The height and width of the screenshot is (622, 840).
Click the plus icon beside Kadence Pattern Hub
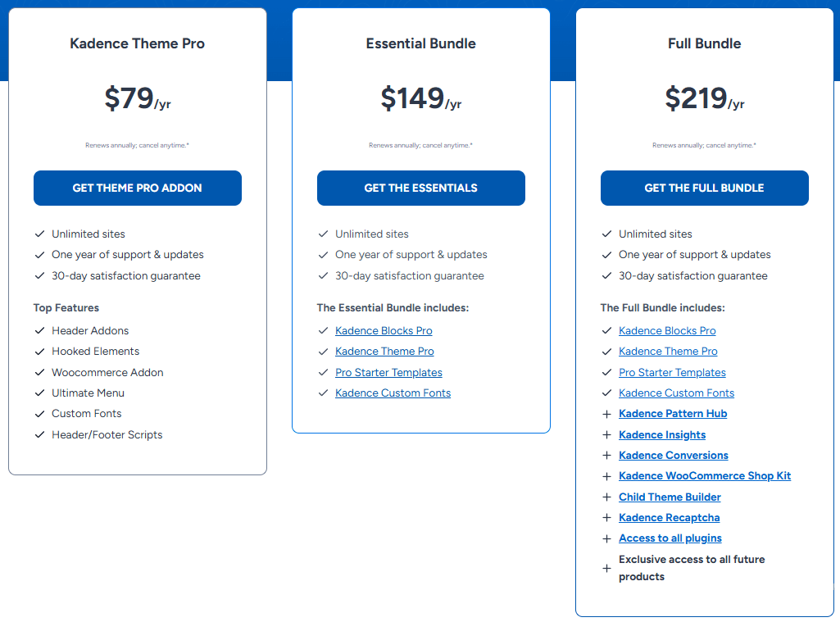click(606, 414)
